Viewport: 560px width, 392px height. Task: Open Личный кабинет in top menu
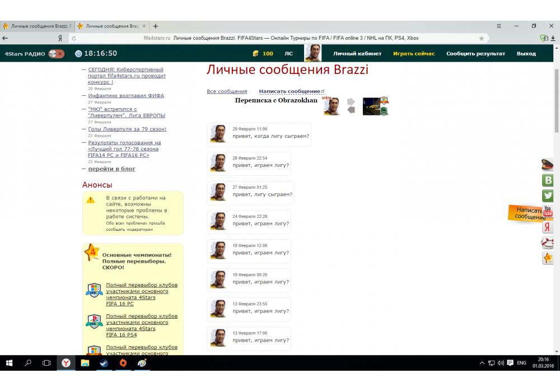tap(357, 54)
